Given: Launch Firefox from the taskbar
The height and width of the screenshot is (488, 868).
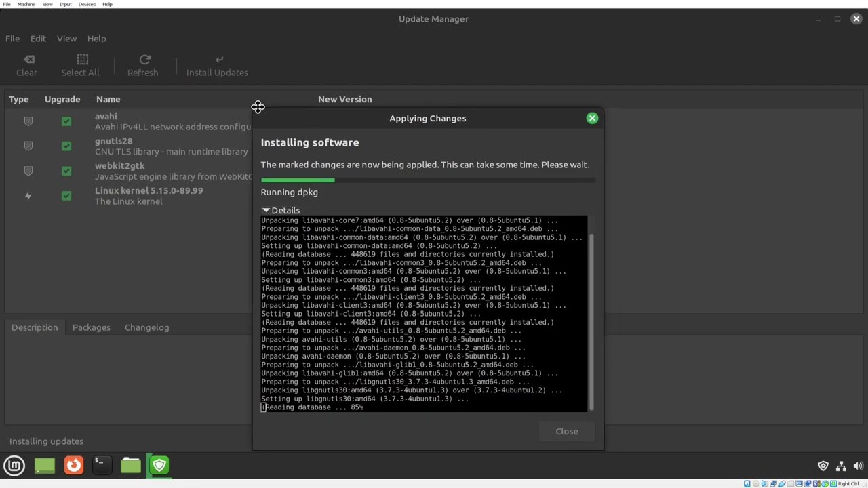Looking at the screenshot, I should pos(74,465).
